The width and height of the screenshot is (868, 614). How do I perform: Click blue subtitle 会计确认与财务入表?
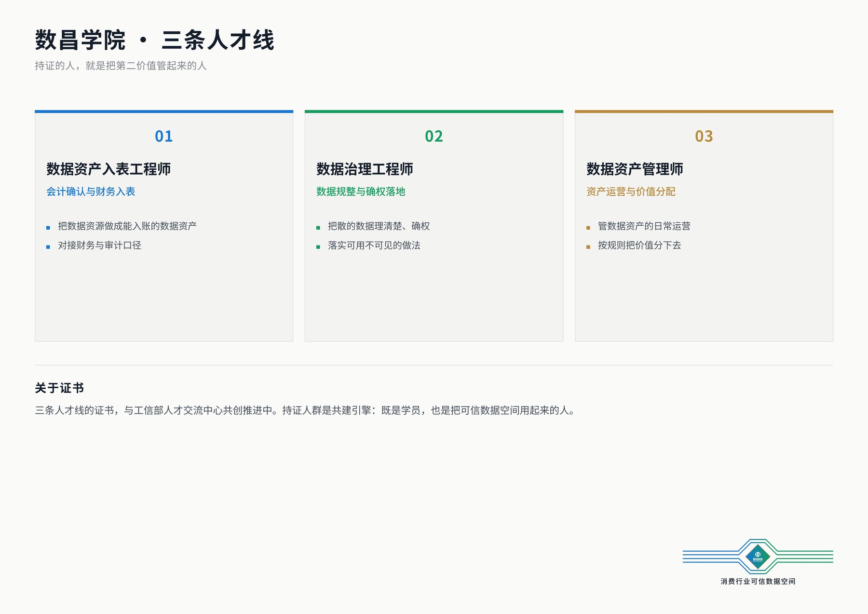pos(91,191)
